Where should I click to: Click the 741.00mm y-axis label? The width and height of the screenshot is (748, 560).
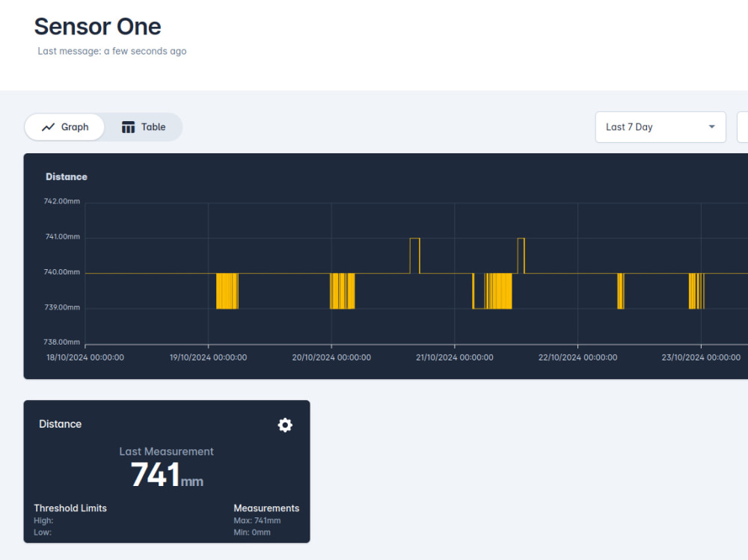pyautogui.click(x=63, y=236)
